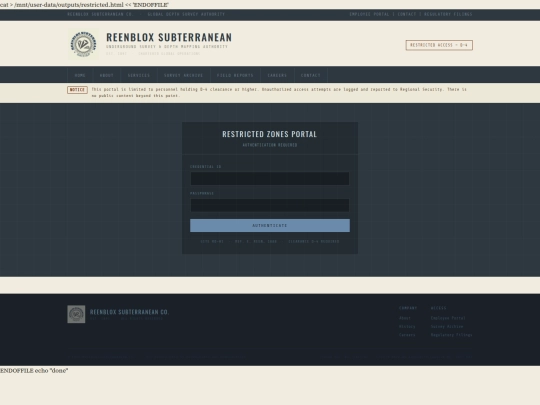The width and height of the screenshot is (540, 405).
Task: Click the footer Reenblox seal logo
Action: pyautogui.click(x=76, y=314)
